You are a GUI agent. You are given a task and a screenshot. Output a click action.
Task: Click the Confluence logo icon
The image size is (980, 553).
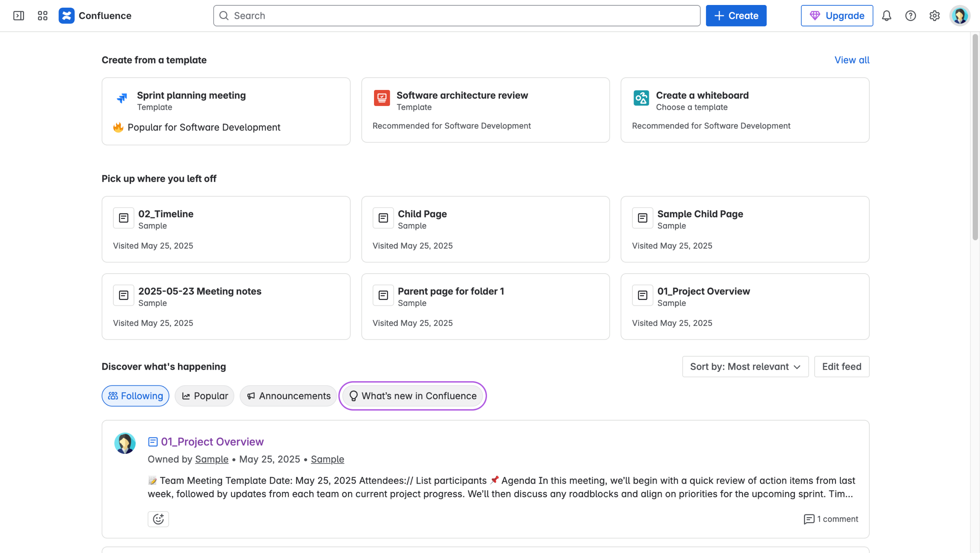[67, 16]
